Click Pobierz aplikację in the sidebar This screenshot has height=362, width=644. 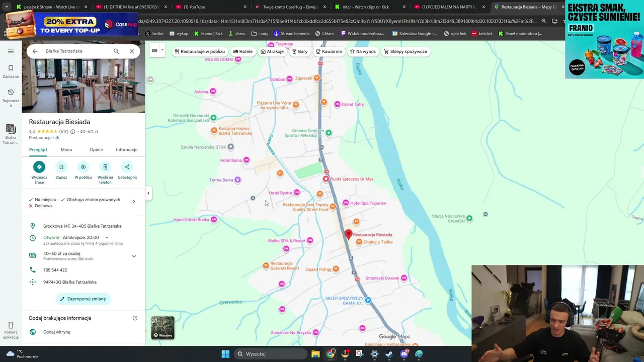pos(11,331)
